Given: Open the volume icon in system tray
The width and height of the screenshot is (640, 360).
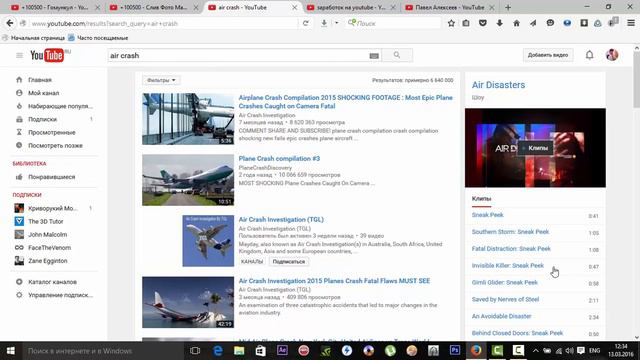Looking at the screenshot, I should [570, 351].
